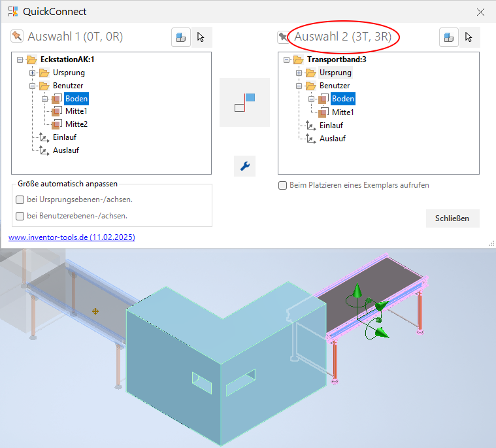The image size is (496, 448).
Task: Click the Mitte1 plane icon in left tree
Action: [57, 111]
